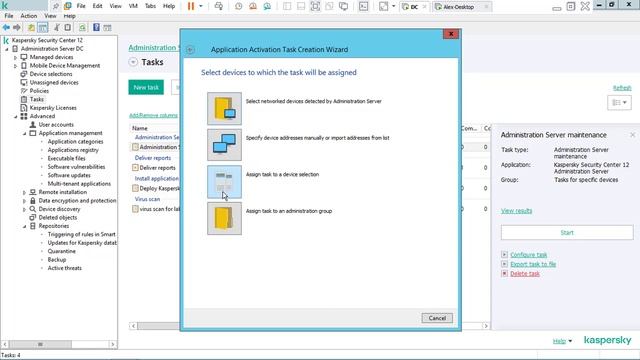
Task: Click User accounts icon in tree
Action: coord(33,124)
